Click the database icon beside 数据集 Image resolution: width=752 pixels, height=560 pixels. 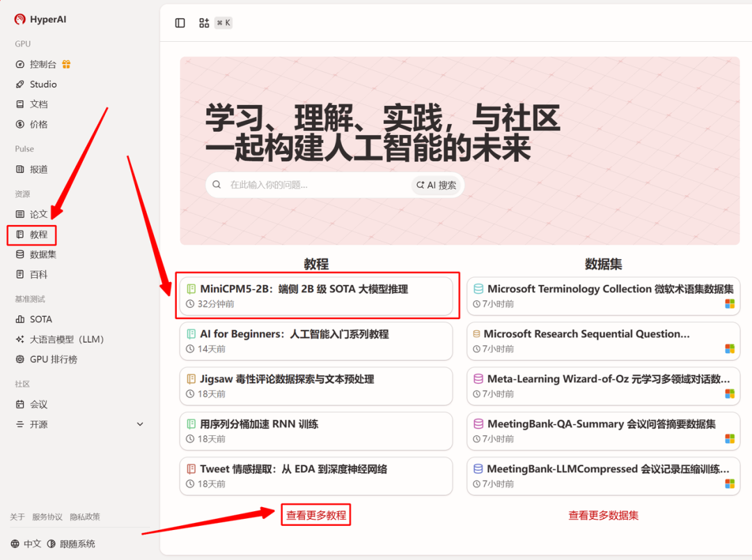19,254
